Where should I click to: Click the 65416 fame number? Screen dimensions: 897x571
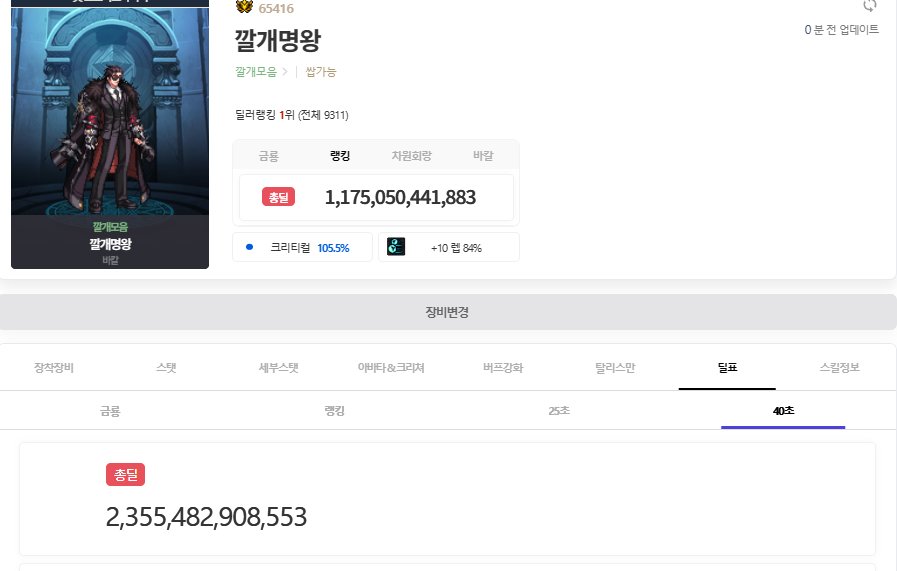pos(276,8)
